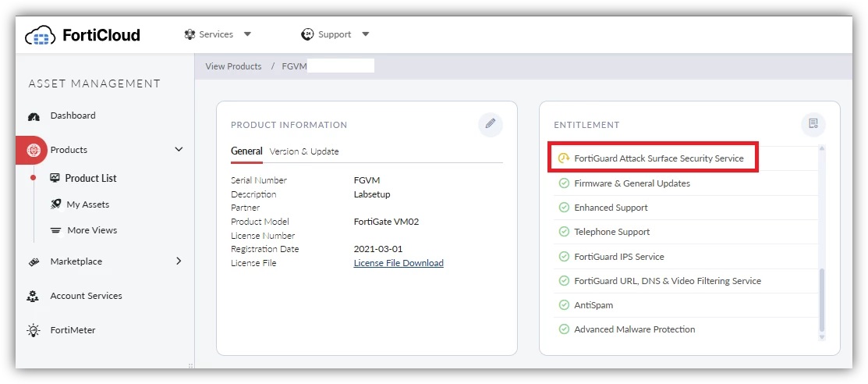
Task: Open Product List in sidebar
Action: (x=90, y=178)
